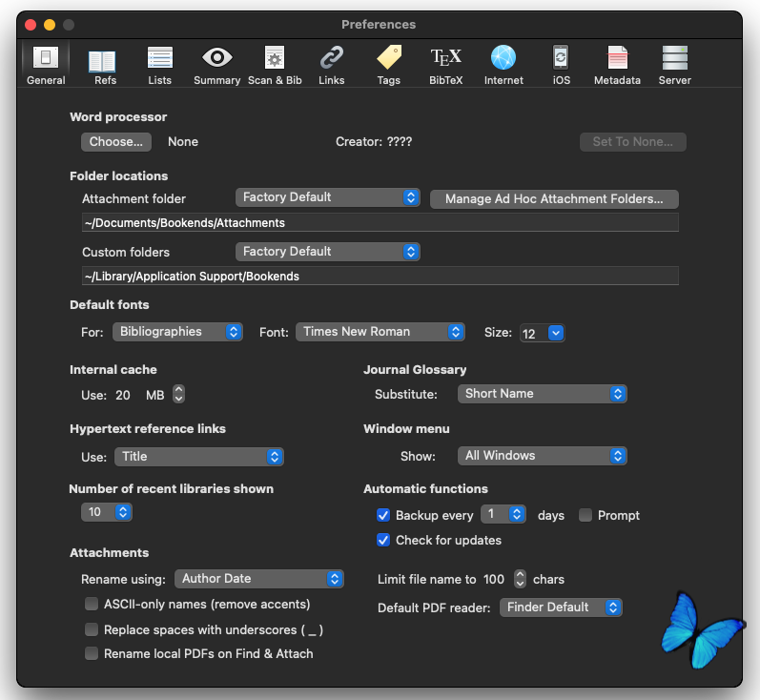Open the Rename using Author Date dropdown

[258, 579]
